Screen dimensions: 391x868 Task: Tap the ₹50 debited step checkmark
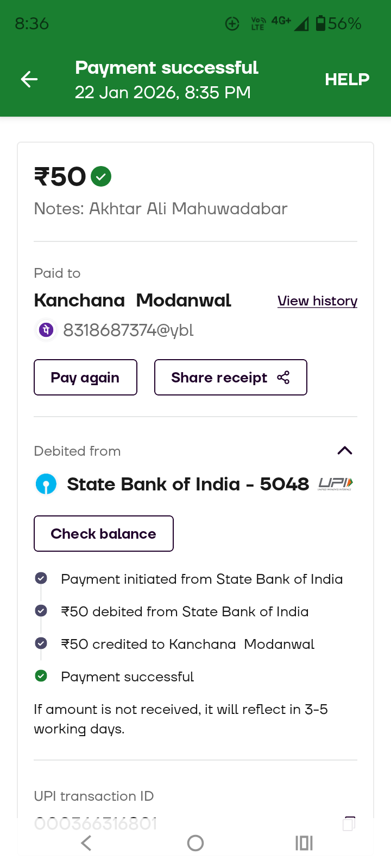pyautogui.click(x=41, y=611)
